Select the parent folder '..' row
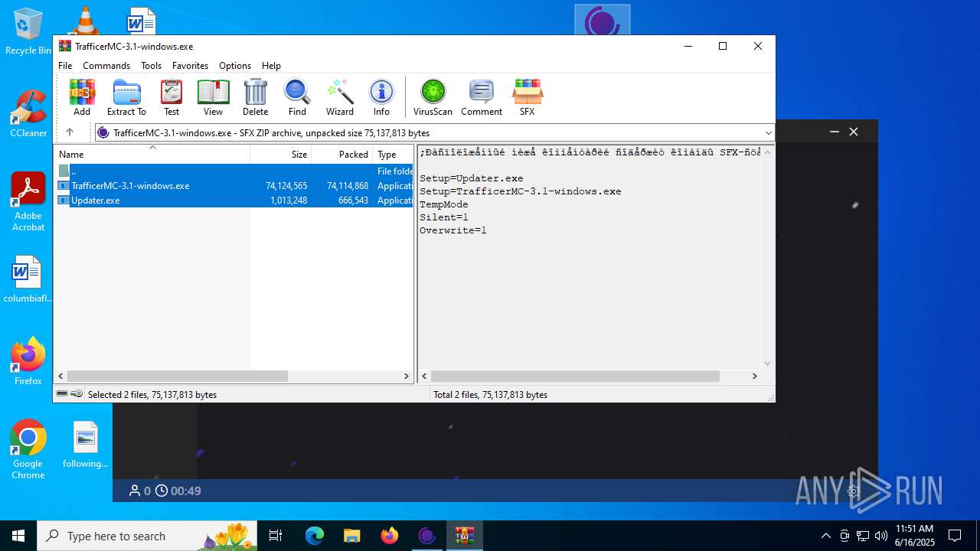The width and height of the screenshot is (980, 551). pos(234,171)
